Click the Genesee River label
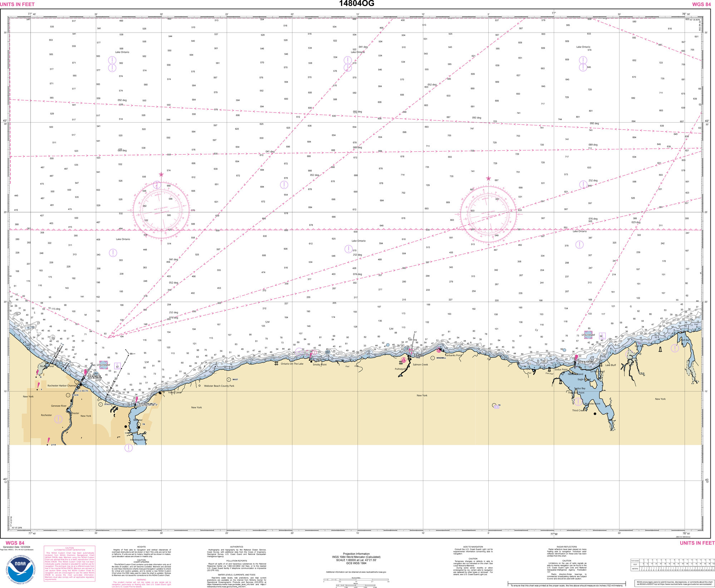Image resolution: width=715 pixels, height=588 pixels. (x=59, y=406)
